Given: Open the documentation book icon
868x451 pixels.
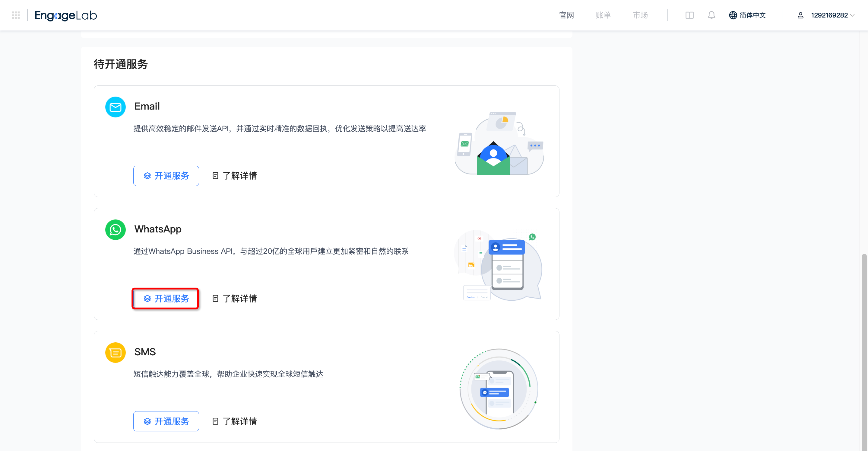Looking at the screenshot, I should (x=689, y=15).
